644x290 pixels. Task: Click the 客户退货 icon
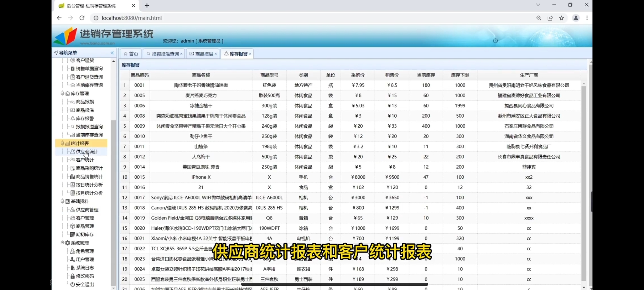pyautogui.click(x=72, y=60)
